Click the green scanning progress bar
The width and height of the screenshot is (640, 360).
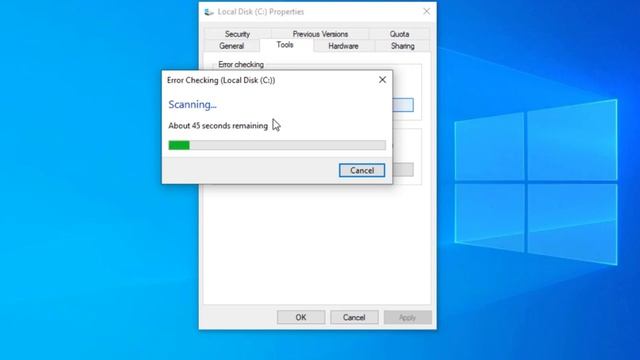277,145
